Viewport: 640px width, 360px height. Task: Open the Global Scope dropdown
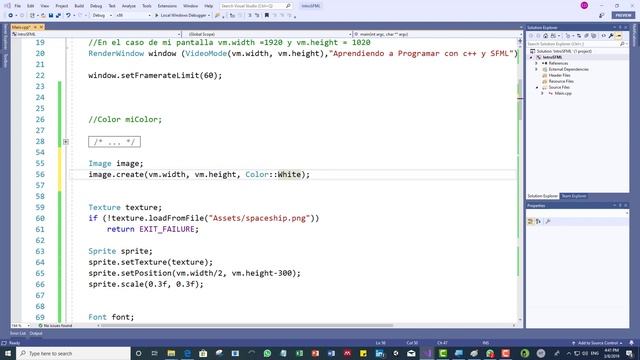pyautogui.click(x=267, y=34)
